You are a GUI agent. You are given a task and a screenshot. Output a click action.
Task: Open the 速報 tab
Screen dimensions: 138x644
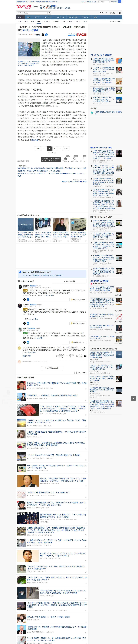pyautogui.click(x=28, y=17)
